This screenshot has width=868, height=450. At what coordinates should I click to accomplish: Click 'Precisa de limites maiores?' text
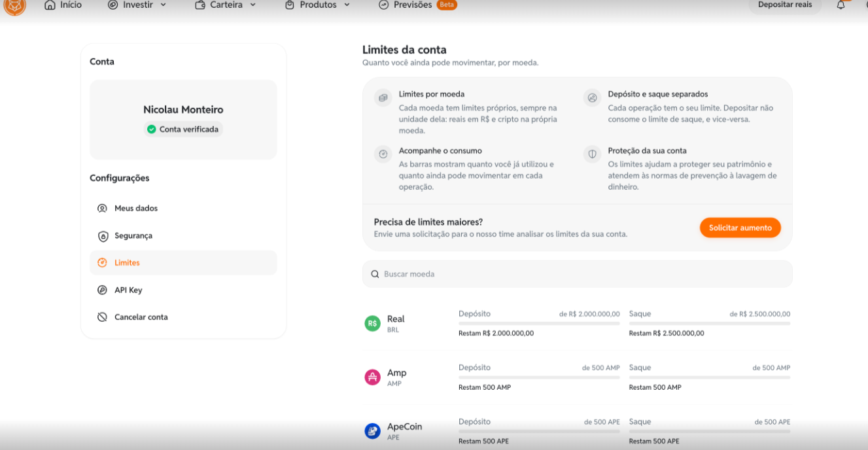[x=428, y=222]
